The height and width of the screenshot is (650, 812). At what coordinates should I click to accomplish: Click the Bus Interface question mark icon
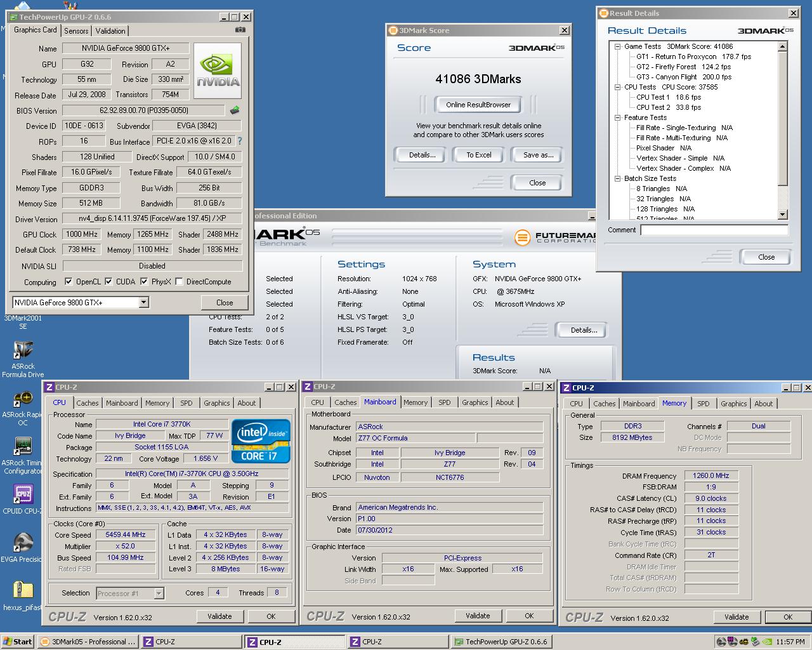[240, 141]
